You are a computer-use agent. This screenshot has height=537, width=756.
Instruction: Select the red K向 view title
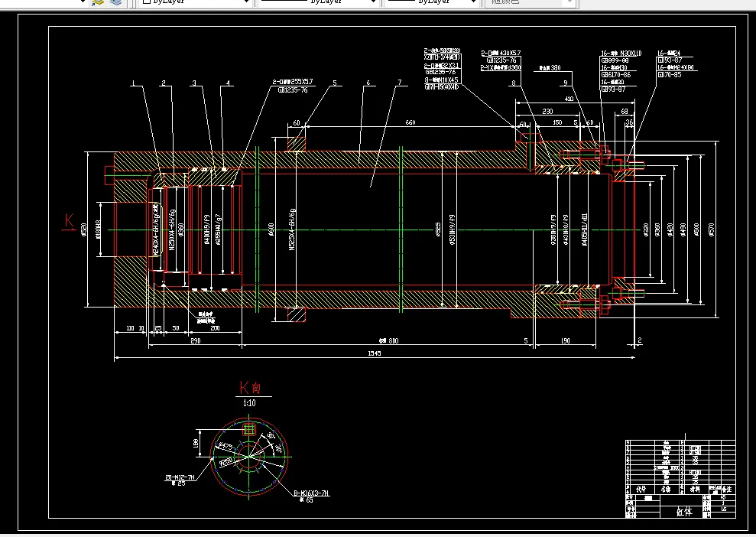(250, 387)
